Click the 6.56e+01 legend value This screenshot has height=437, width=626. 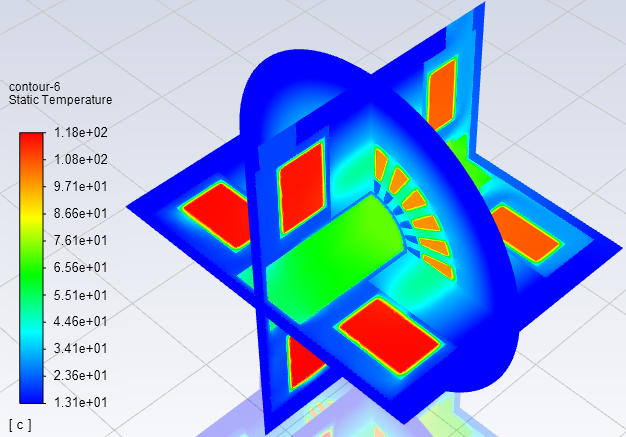[81, 267]
